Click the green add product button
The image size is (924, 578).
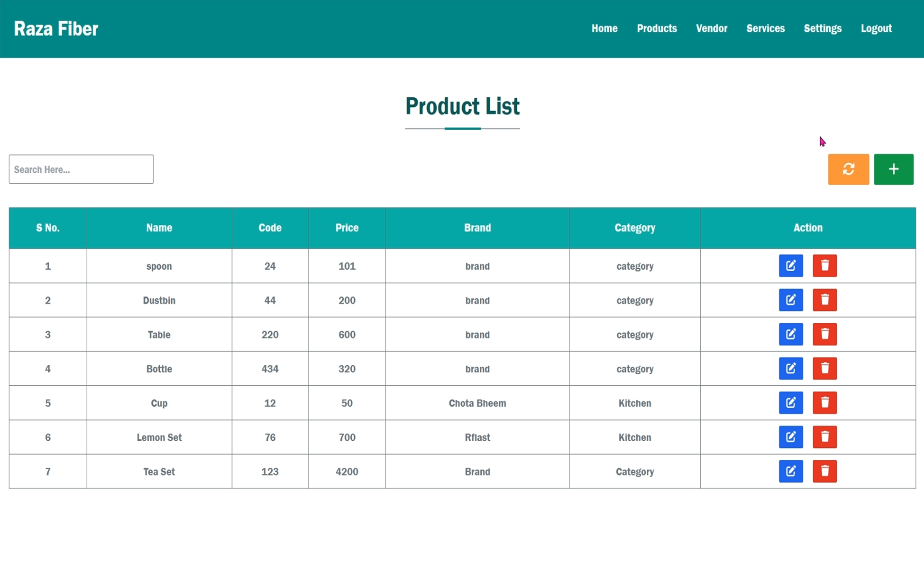(893, 169)
